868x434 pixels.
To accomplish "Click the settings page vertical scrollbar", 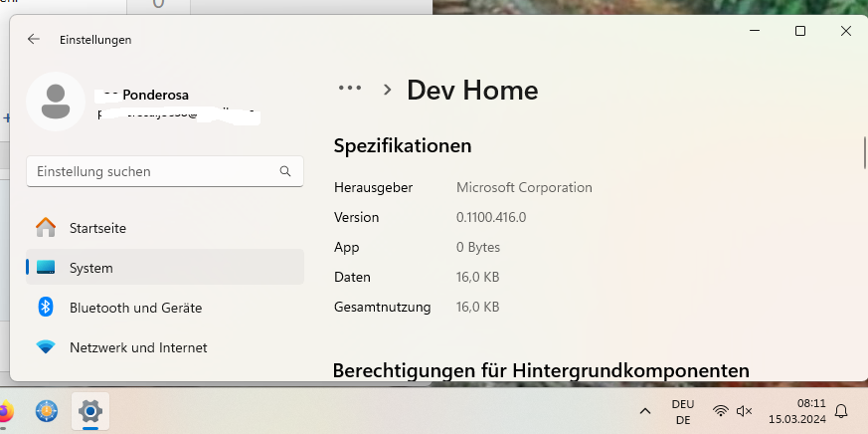I will coord(863,154).
